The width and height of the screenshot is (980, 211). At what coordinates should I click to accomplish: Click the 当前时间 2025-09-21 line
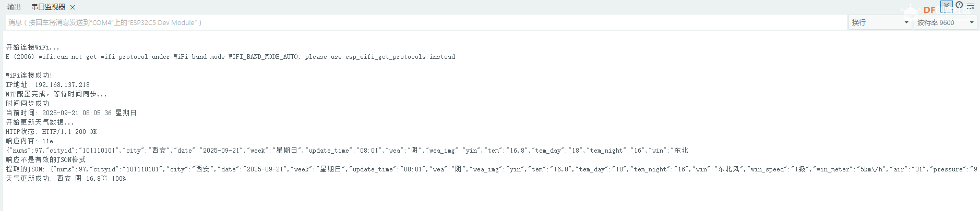click(71, 113)
